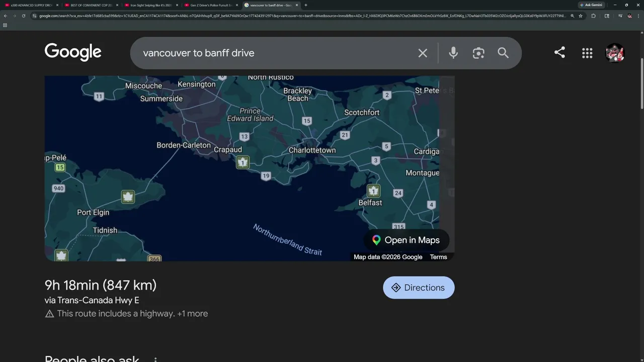Start voice search with the microphone icon
644x362 pixels.
(453, 53)
